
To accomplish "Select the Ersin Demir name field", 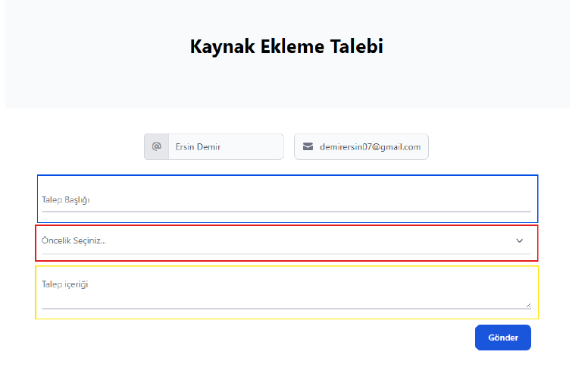I will tap(226, 147).
